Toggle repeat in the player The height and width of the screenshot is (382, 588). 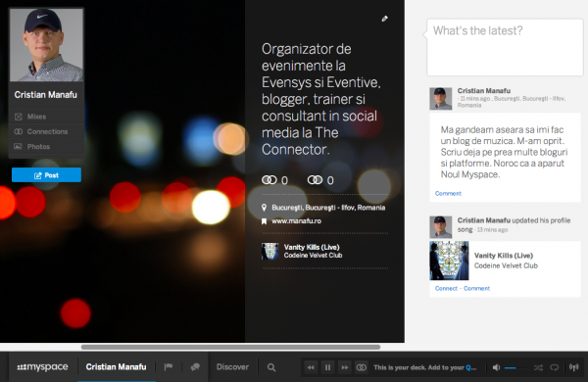555,367
